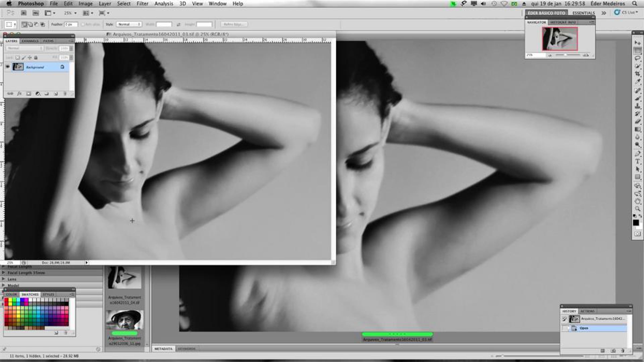The image size is (644, 362).
Task: Expand the Focal Length 35mm section
Action: (3, 273)
